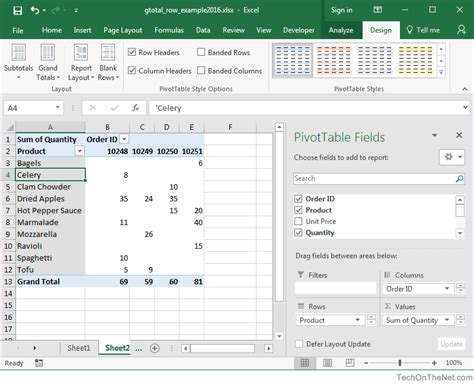Click the Tell me search box
Viewport: 474px width, 385px height.
423,30
